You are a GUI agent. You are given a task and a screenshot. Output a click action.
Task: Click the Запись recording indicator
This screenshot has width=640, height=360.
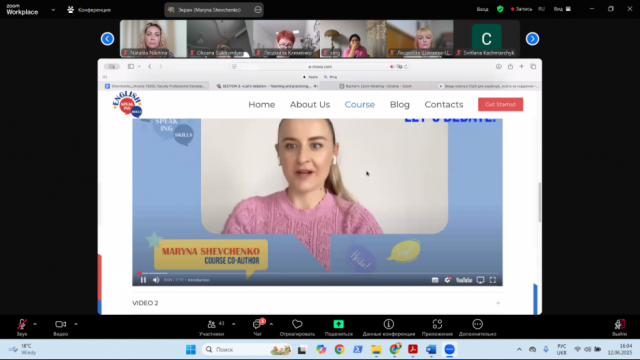click(x=521, y=9)
